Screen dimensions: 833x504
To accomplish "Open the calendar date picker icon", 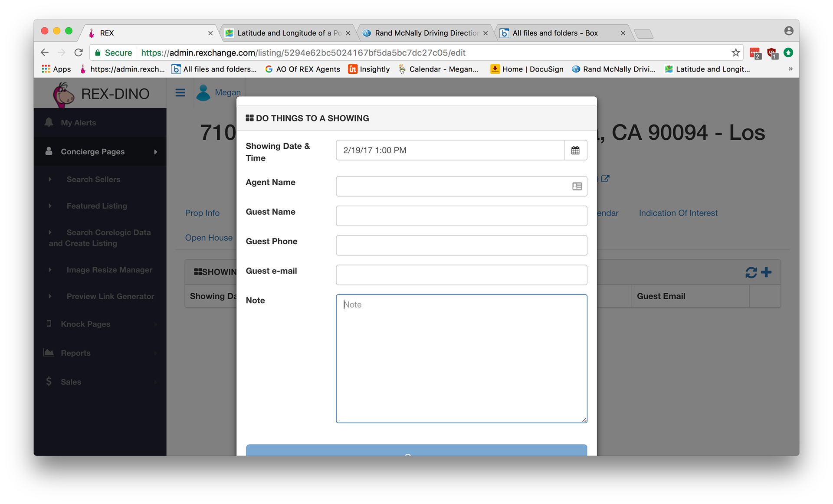I will coord(575,150).
